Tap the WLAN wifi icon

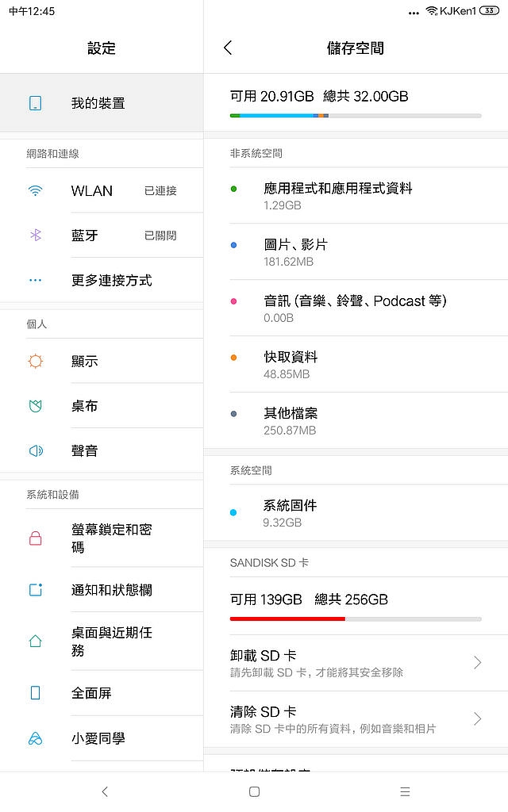pyautogui.click(x=35, y=190)
